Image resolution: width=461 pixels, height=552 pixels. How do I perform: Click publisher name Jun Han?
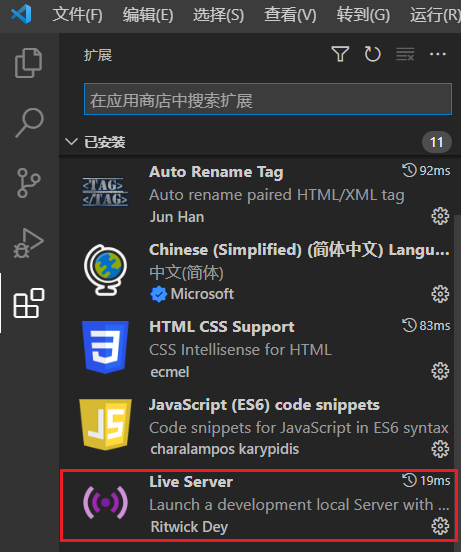pyautogui.click(x=177, y=217)
